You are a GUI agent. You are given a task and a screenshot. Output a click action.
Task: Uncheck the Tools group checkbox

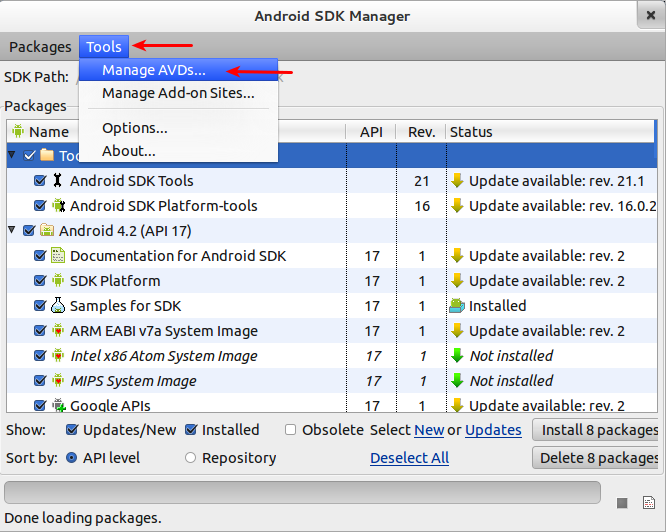click(29, 155)
